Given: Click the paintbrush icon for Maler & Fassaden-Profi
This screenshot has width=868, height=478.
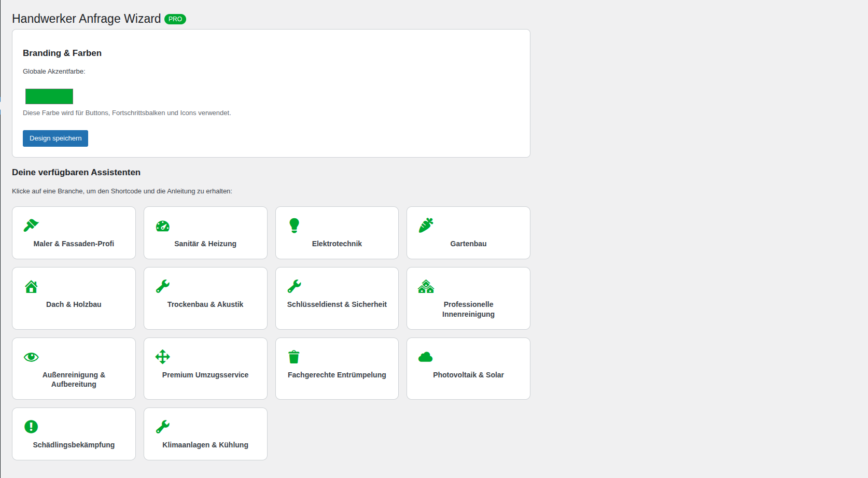Looking at the screenshot, I should pyautogui.click(x=31, y=226).
